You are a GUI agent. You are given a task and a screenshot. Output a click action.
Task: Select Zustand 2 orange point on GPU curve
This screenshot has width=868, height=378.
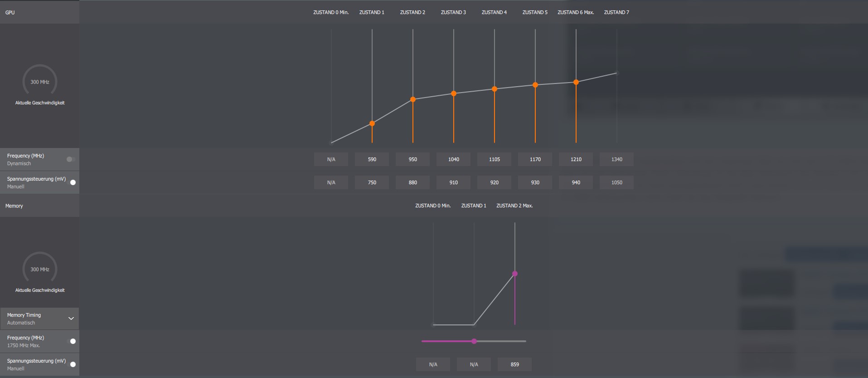click(x=413, y=99)
